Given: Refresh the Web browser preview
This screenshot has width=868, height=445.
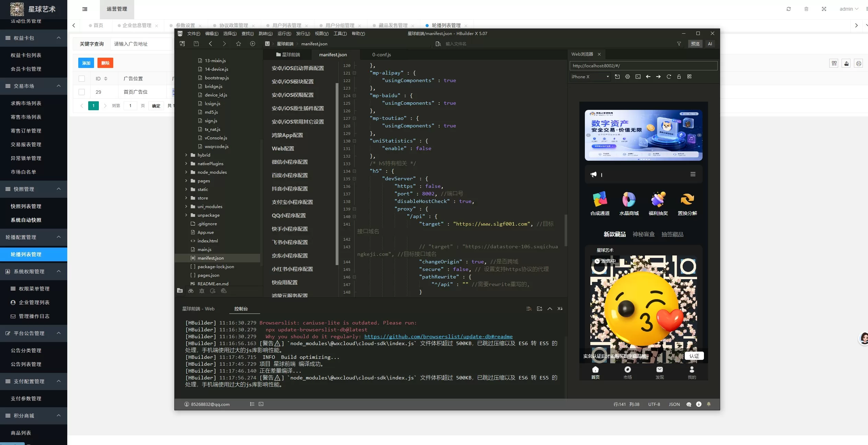Looking at the screenshot, I should tap(669, 77).
